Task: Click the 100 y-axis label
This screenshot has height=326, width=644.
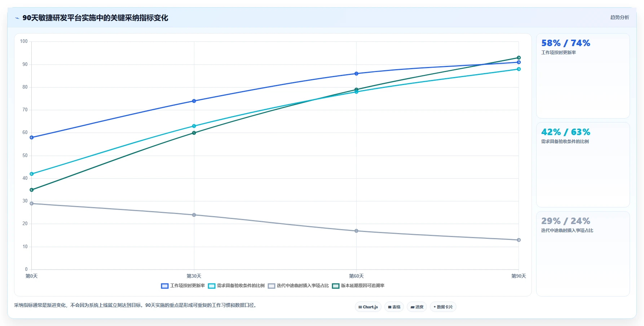Action: pos(24,41)
